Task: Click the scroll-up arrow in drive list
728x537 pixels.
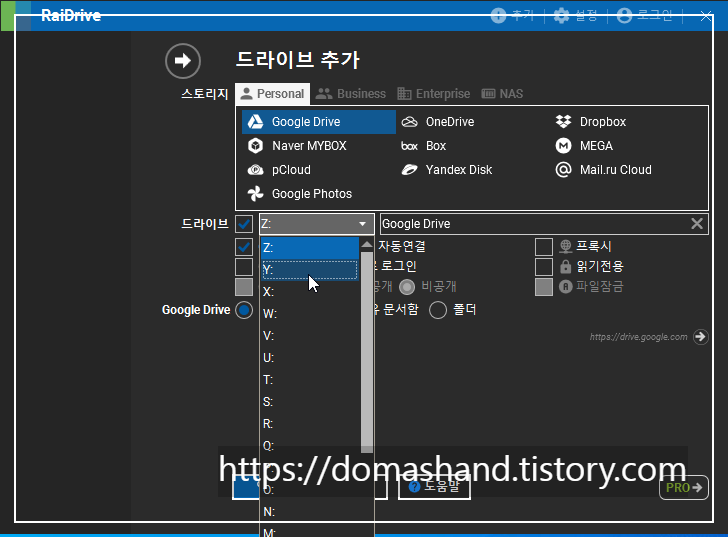Action: [367, 244]
